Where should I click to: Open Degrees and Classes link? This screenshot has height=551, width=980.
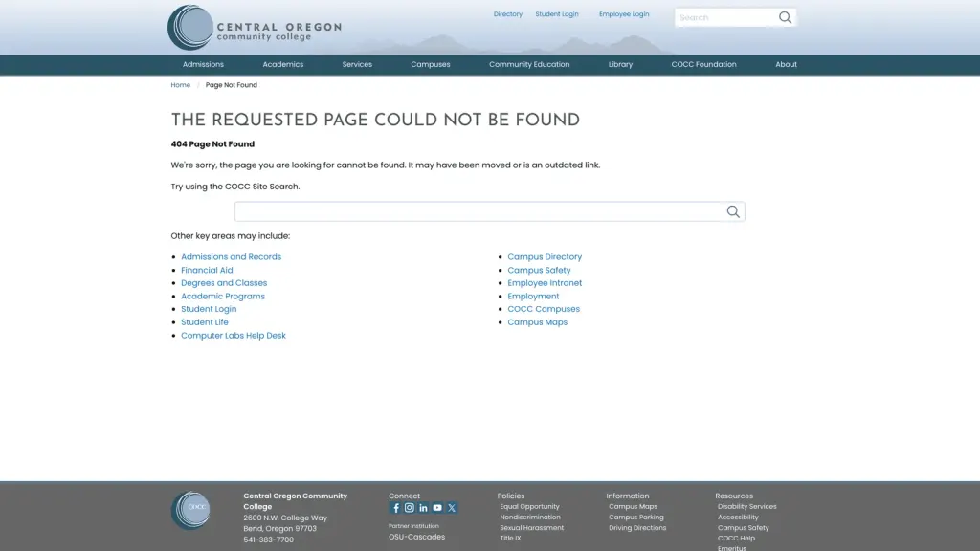[x=224, y=283]
